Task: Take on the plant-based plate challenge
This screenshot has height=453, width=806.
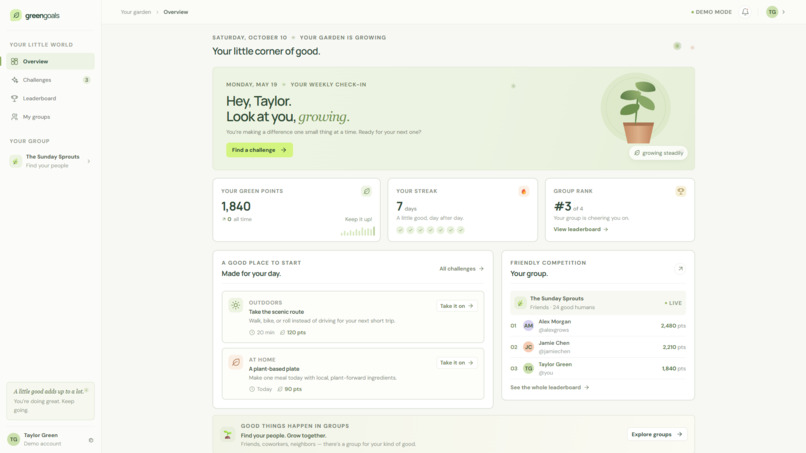Action: 456,363
